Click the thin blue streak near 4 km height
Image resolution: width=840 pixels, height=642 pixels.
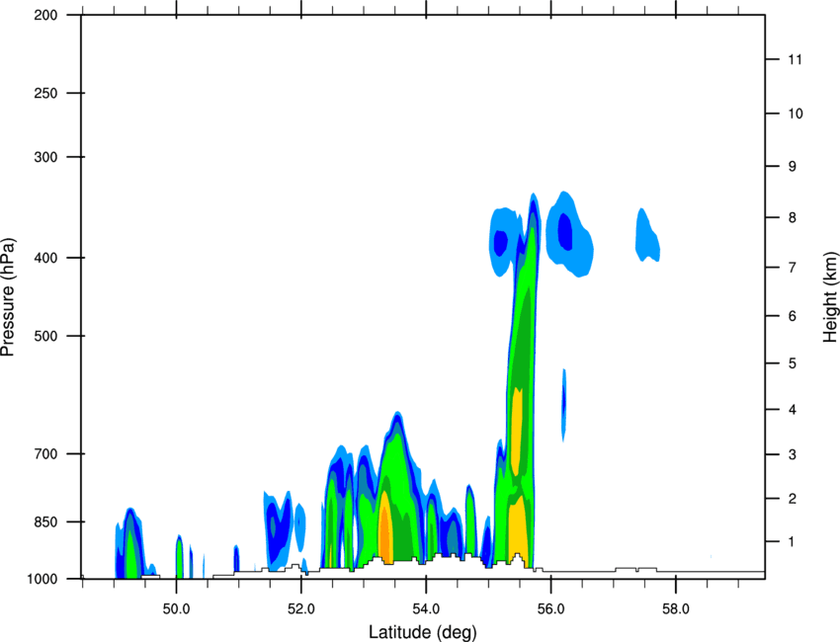coord(563,405)
